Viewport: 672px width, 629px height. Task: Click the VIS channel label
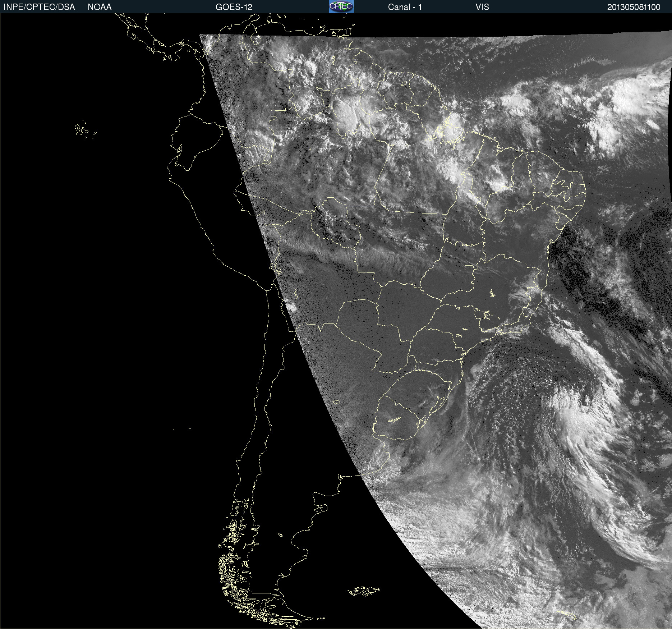pos(482,7)
